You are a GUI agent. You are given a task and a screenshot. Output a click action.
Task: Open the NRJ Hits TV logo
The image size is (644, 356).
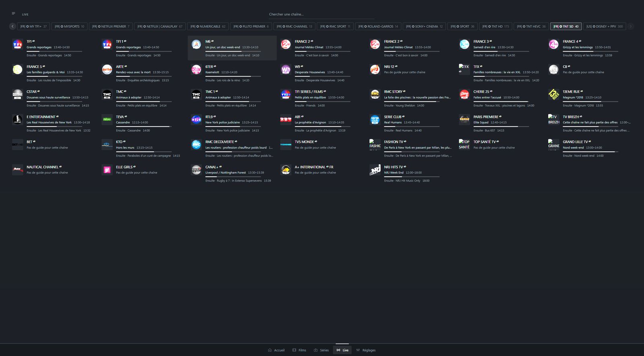pyautogui.click(x=375, y=170)
